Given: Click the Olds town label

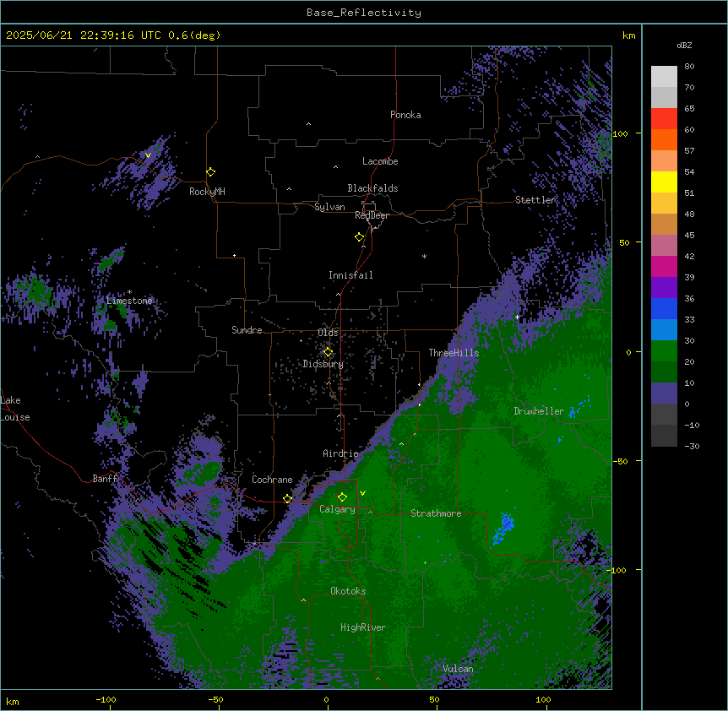Looking at the screenshot, I should coord(328,333).
